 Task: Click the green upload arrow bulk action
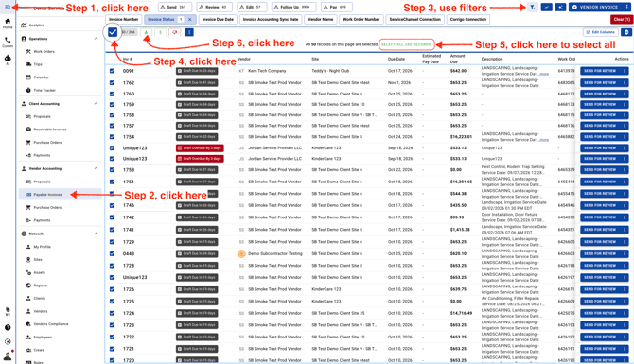(146, 32)
